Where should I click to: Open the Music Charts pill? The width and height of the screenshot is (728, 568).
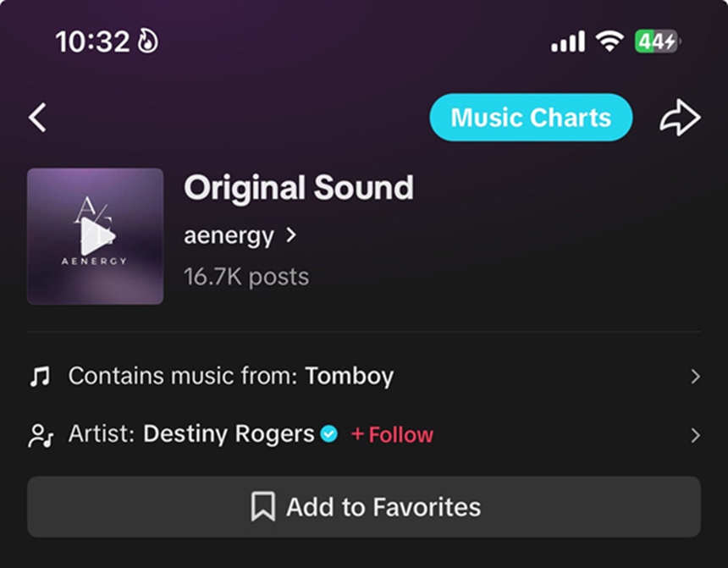[531, 118]
